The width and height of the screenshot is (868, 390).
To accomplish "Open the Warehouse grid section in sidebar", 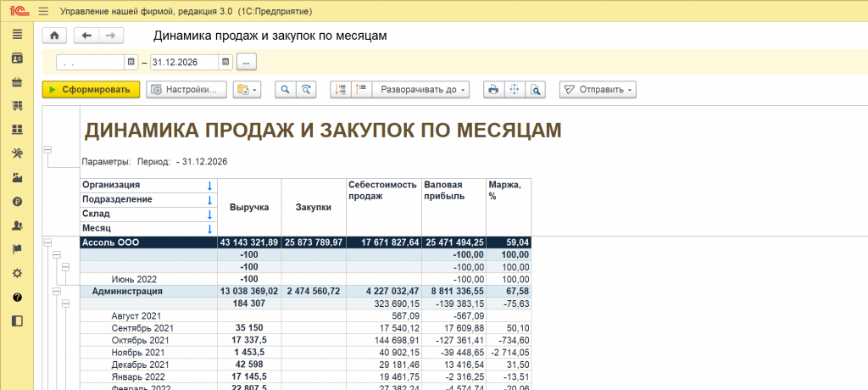I will pyautogui.click(x=17, y=130).
